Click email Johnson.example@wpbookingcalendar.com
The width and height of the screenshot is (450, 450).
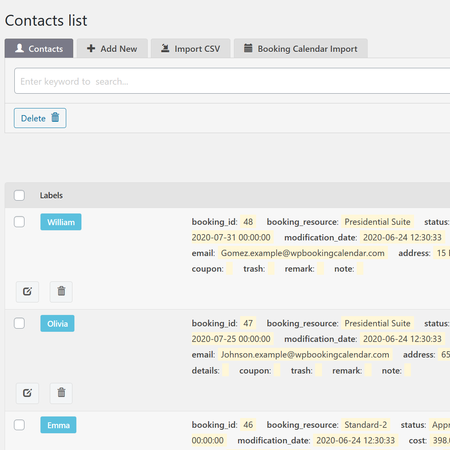(305, 354)
